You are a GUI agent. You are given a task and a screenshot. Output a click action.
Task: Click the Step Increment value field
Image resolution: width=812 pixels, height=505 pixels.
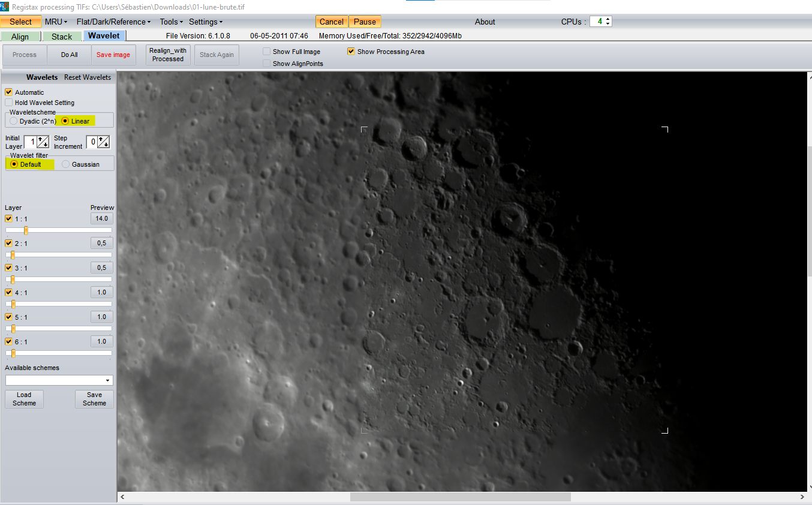click(91, 142)
